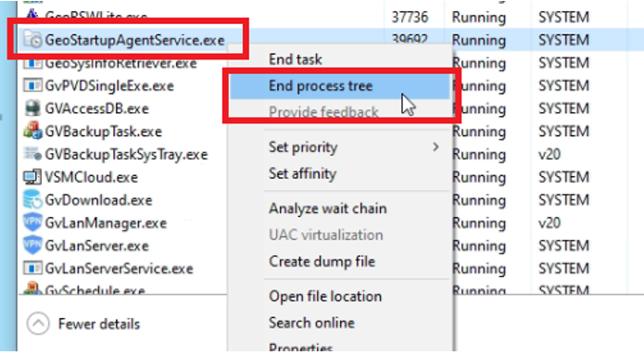Click the GeoSysInfoRetriever.exe process icon
644x355 pixels.
tap(32, 63)
